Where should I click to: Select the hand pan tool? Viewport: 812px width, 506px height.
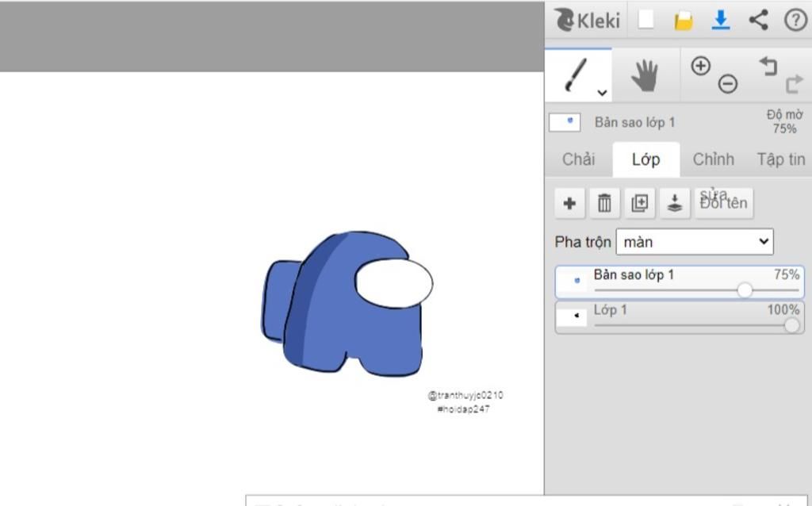pyautogui.click(x=645, y=75)
